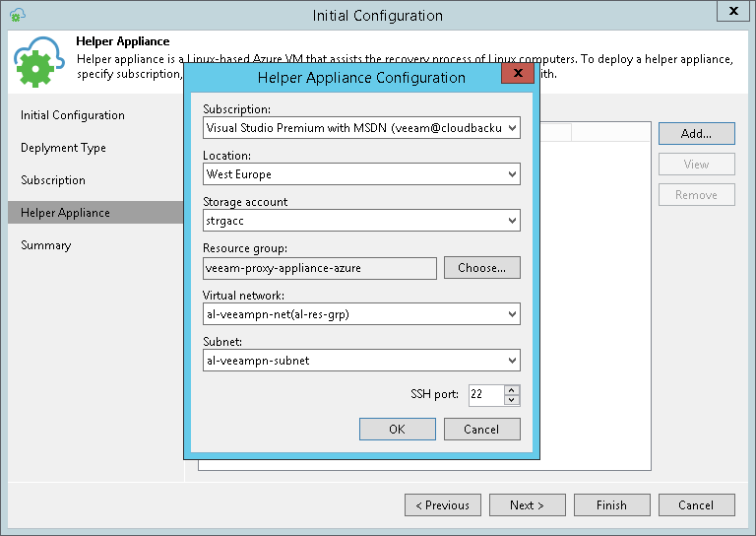
Task: Switch to the Summary step
Action: 46,245
